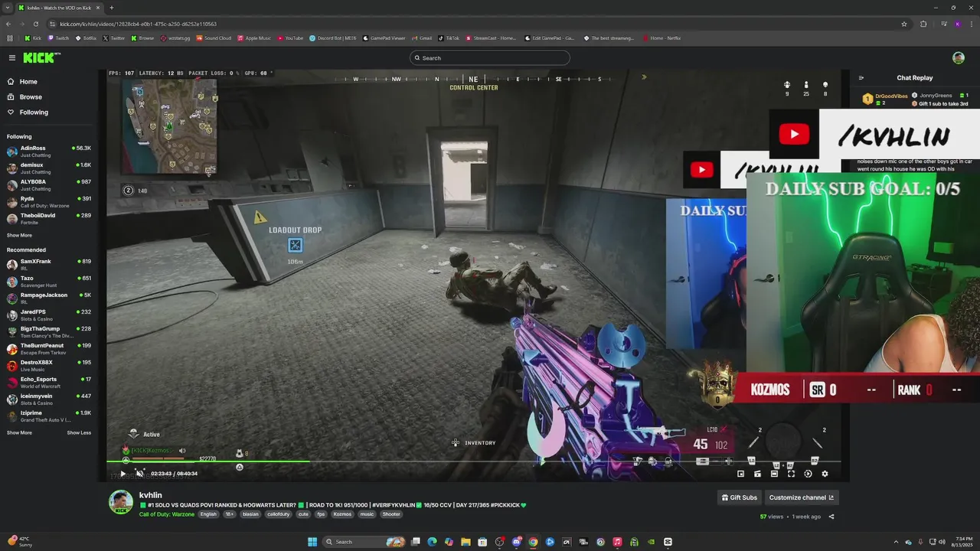The height and width of the screenshot is (551, 980).
Task: Open Ryda followed channel
Action: (x=49, y=201)
